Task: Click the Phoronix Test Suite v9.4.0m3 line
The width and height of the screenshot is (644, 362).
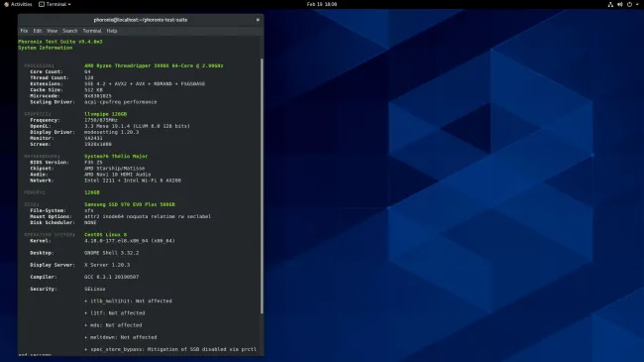Action: [60, 42]
